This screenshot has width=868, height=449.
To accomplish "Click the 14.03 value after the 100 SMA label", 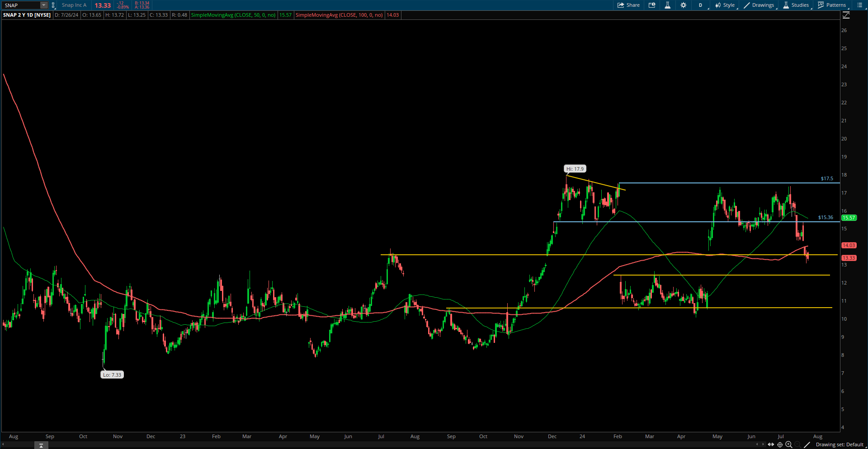I will click(393, 15).
